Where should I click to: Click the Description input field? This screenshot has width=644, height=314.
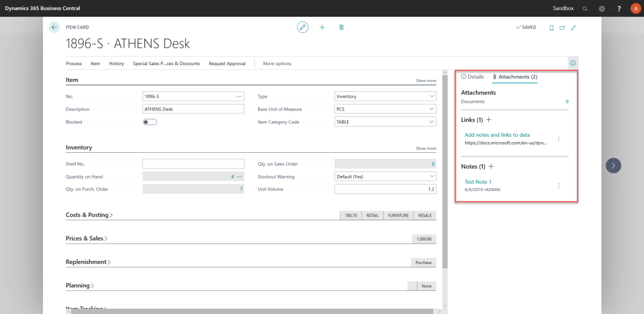(x=193, y=109)
